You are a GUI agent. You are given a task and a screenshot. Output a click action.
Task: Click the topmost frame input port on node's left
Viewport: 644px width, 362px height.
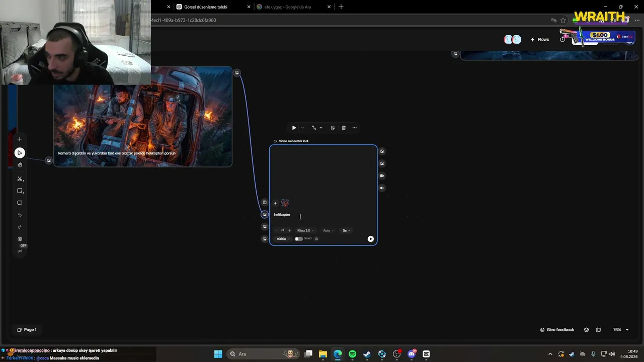[265, 203]
